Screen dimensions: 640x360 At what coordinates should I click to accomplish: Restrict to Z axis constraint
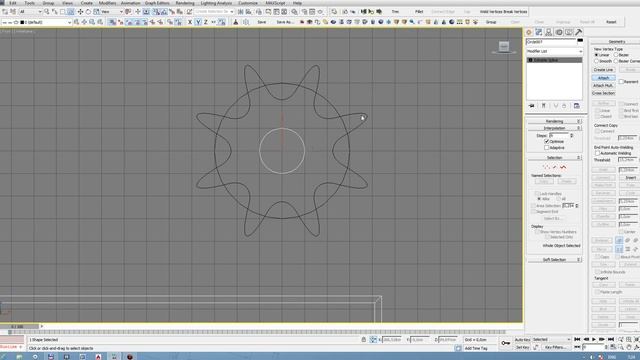[206, 22]
